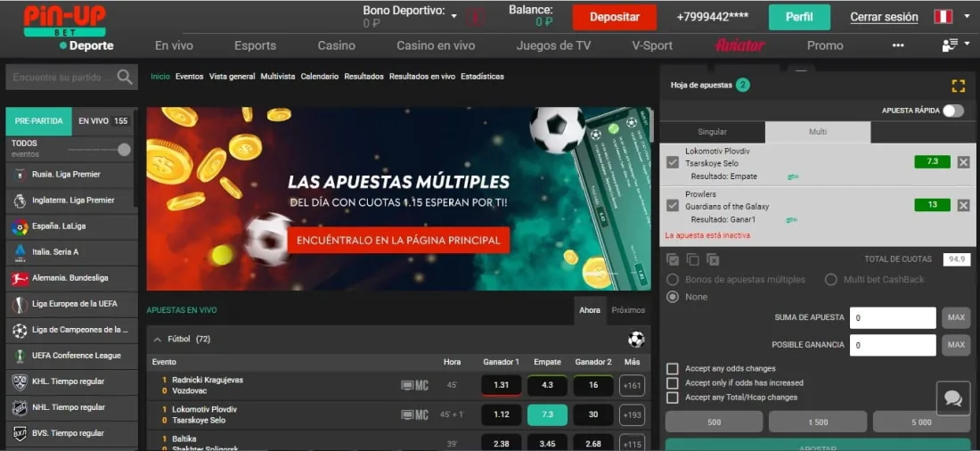Check Accept any Total/Hcap changes
The height and width of the screenshot is (451, 980).
(673, 398)
